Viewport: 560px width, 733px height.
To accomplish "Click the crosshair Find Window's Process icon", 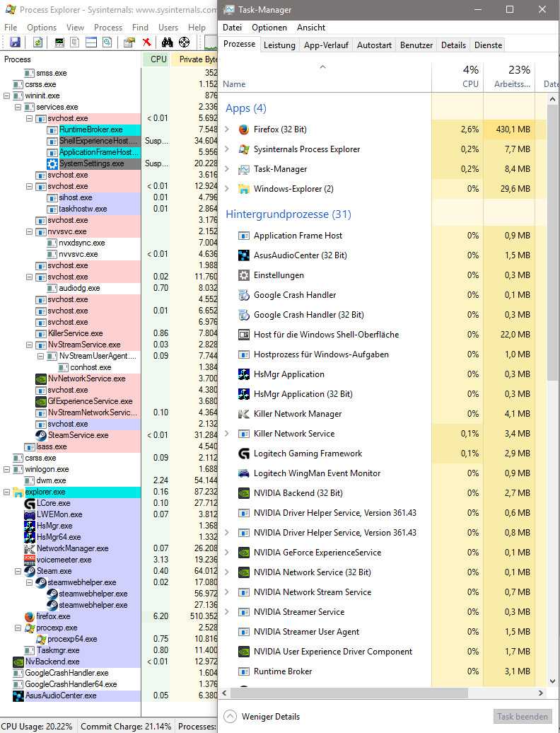I will [x=185, y=42].
